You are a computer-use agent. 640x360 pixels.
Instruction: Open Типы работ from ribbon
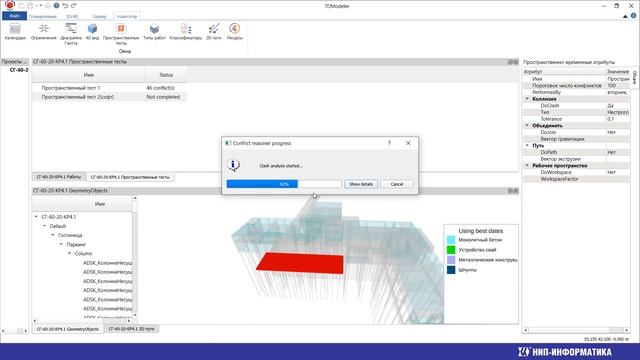pyautogui.click(x=154, y=32)
